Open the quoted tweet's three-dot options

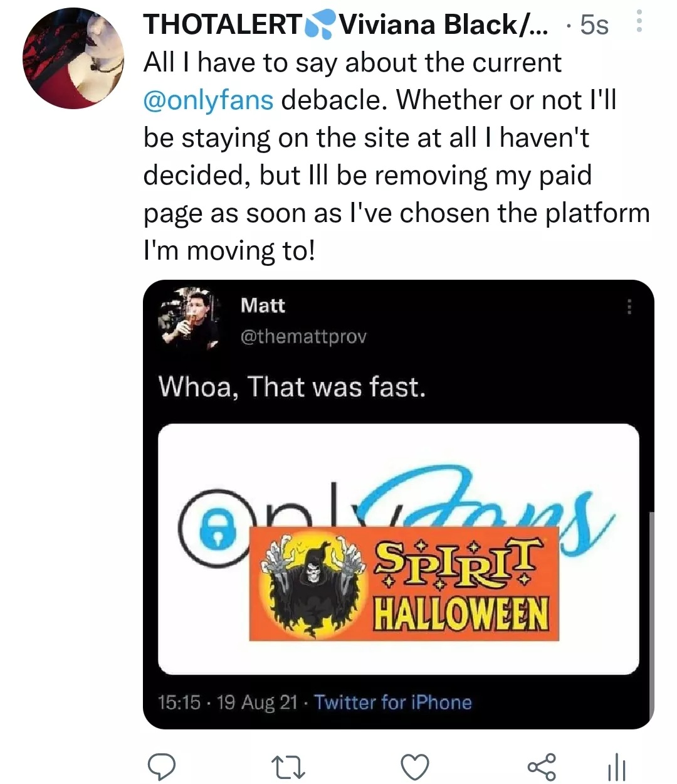point(629,307)
